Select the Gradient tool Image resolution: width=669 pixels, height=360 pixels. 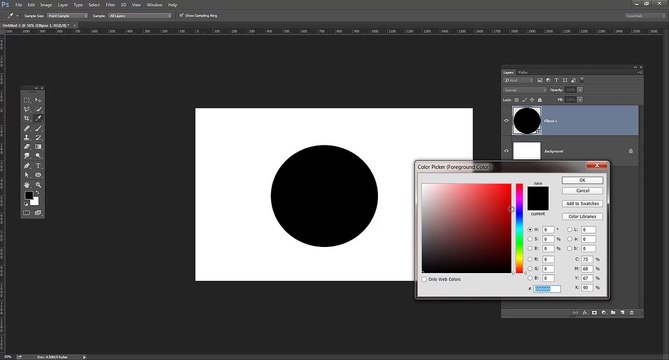pos(38,147)
